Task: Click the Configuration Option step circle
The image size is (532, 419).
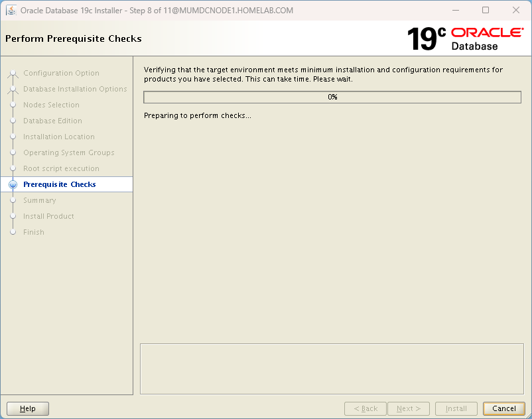Action: 13,73
